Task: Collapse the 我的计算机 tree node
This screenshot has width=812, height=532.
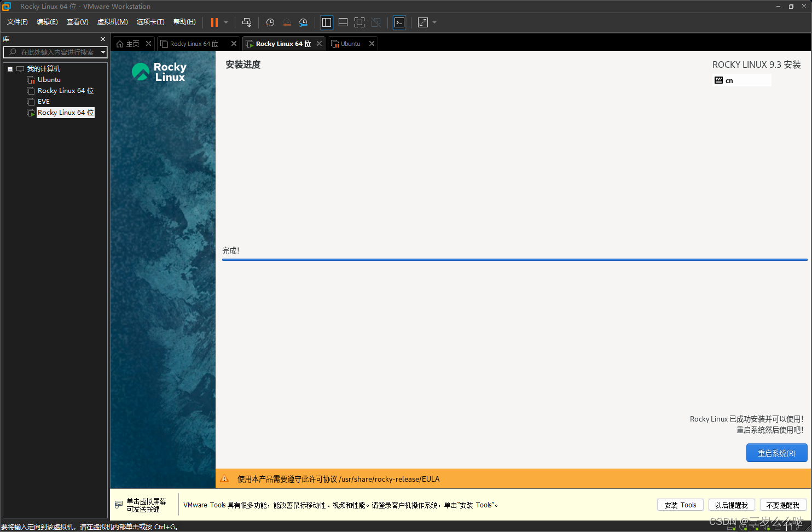Action: point(10,69)
